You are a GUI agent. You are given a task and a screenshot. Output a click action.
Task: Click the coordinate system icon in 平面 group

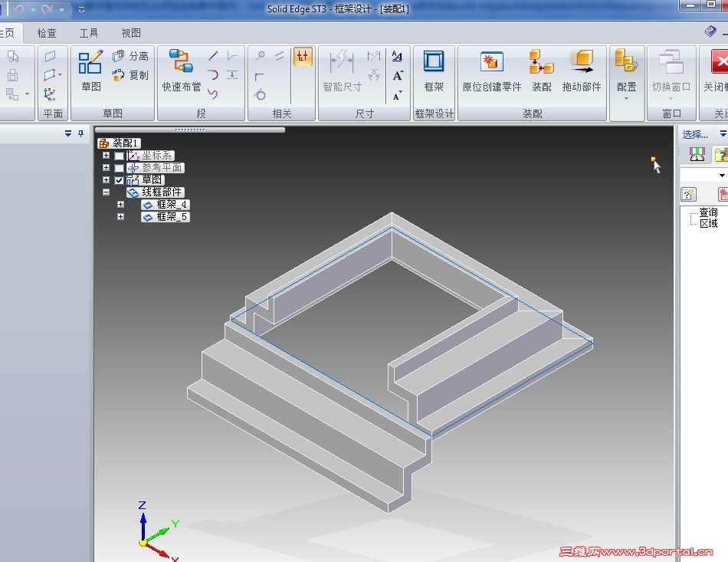click(50, 94)
